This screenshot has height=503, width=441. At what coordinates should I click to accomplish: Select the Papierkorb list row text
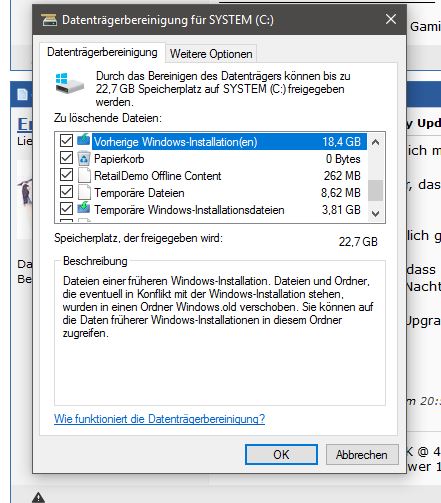pyautogui.click(x=119, y=159)
